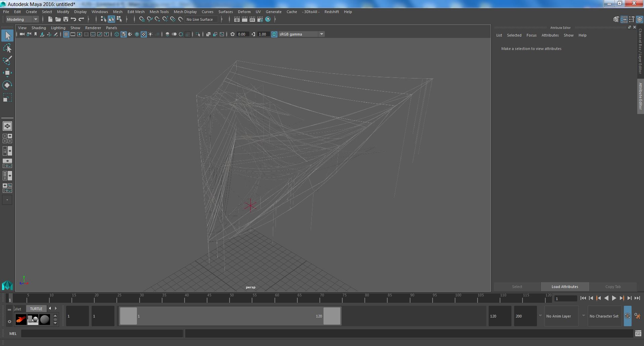Jump to the start of playback range
The image size is (644, 346).
click(583, 298)
